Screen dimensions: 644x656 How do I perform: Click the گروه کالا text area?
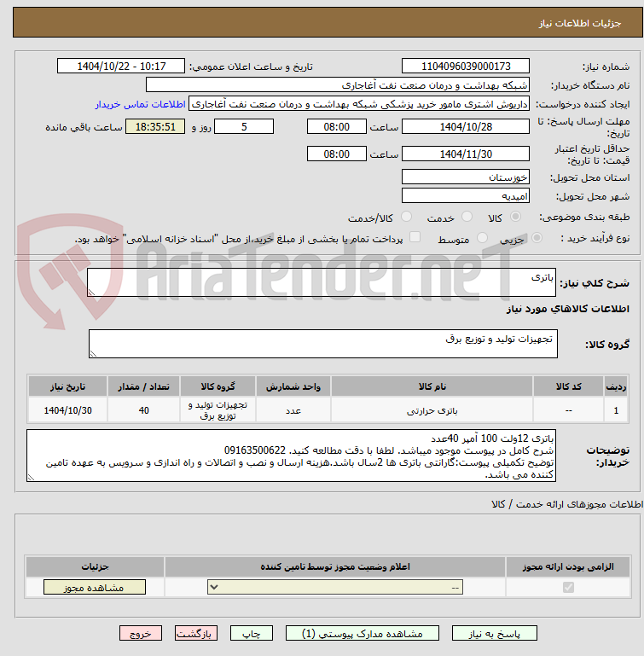[323, 344]
